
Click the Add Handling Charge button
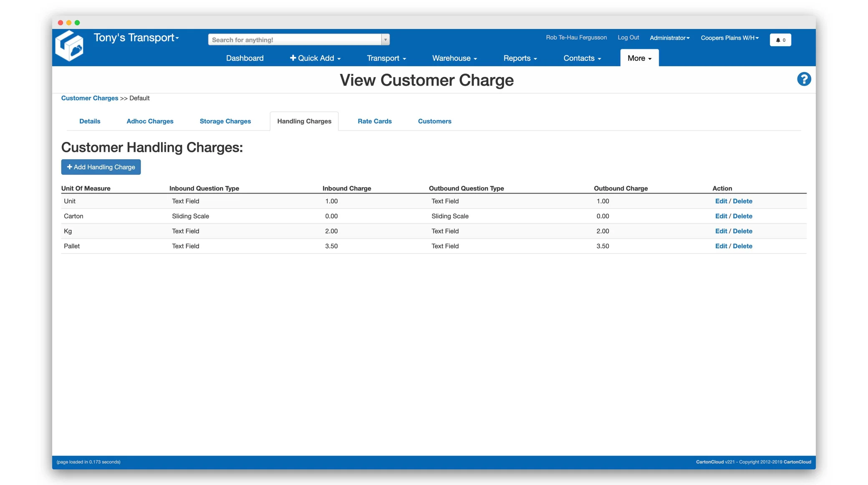click(x=101, y=167)
